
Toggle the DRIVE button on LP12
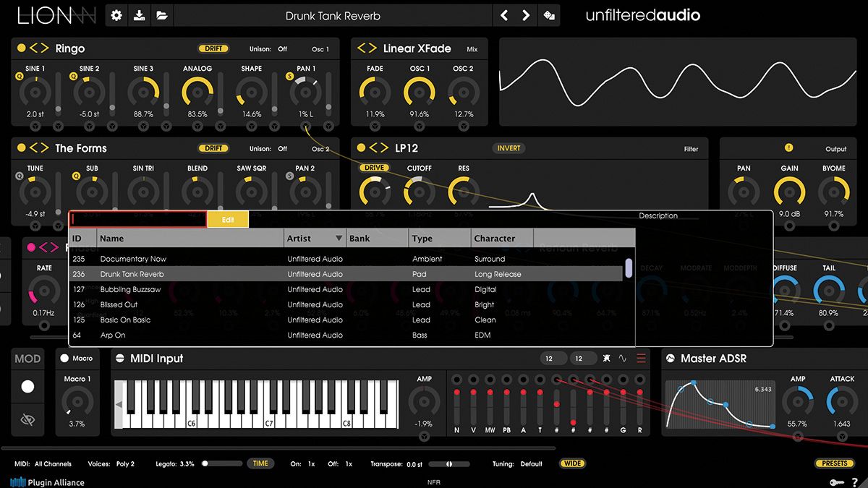375,168
